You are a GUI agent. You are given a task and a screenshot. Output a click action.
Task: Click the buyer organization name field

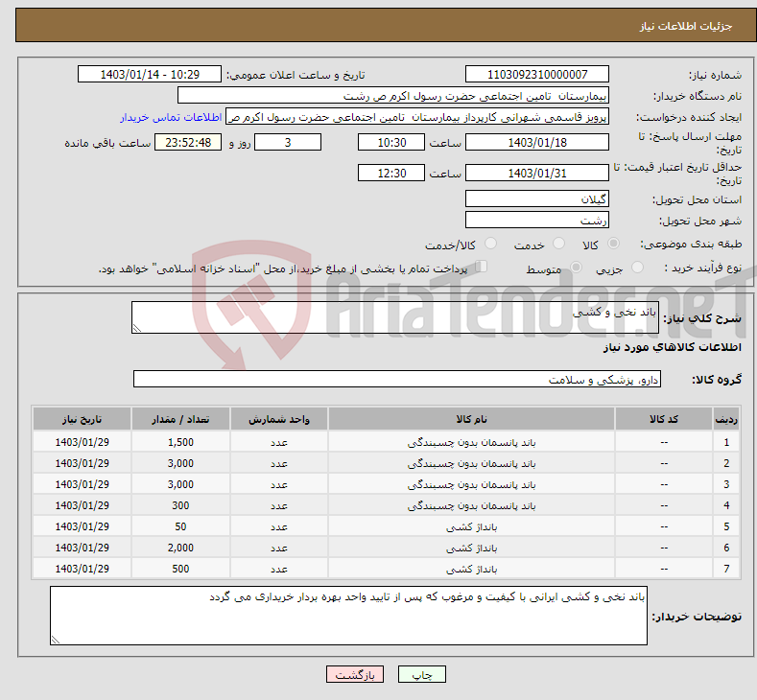pos(393,96)
